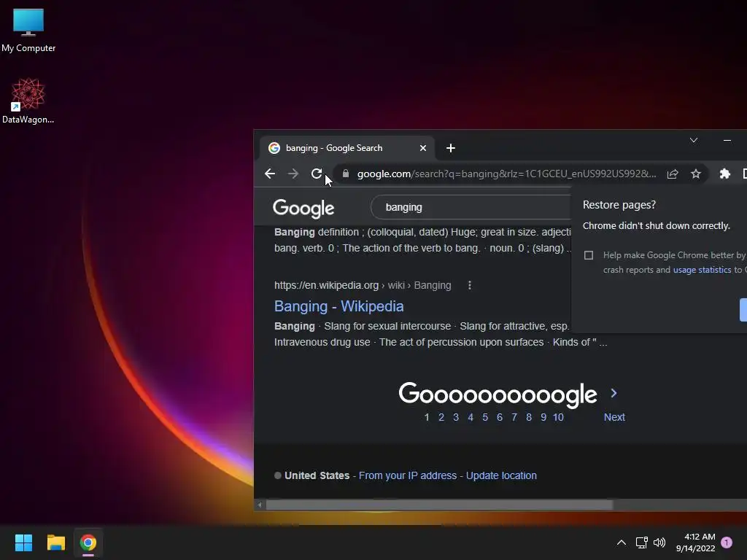Image resolution: width=747 pixels, height=560 pixels.
Task: Open the volume tray icon
Action: pyautogui.click(x=659, y=542)
